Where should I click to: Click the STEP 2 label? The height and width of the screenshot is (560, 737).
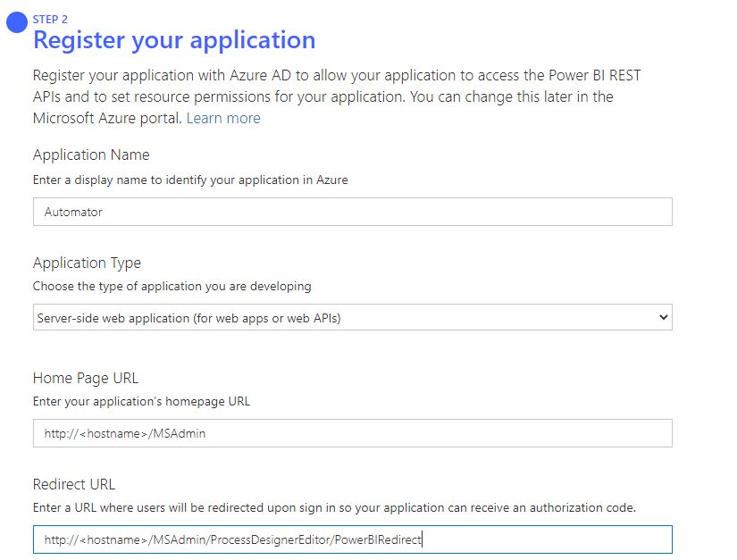click(x=50, y=19)
